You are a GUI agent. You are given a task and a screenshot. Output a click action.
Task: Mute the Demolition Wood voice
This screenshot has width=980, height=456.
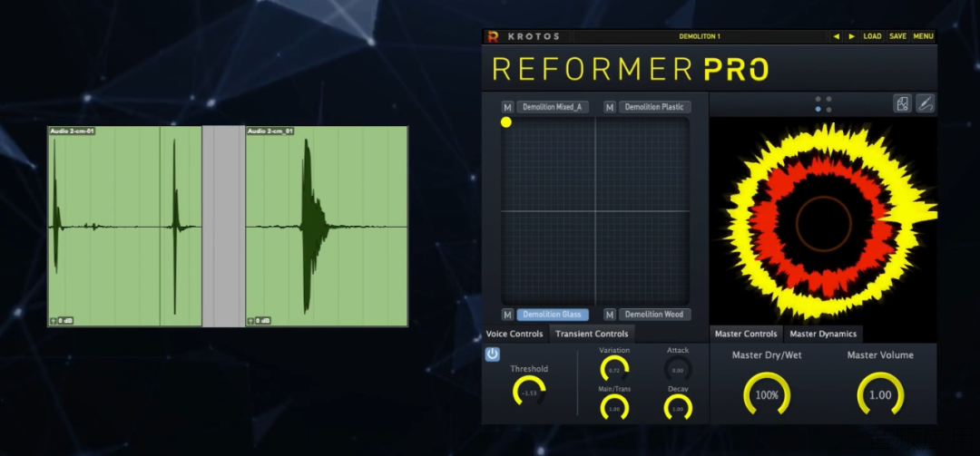click(610, 315)
